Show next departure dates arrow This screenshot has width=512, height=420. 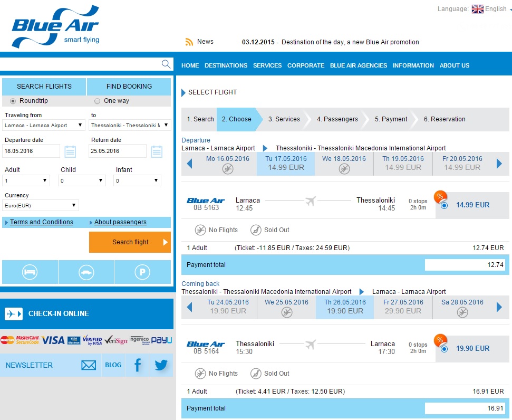(x=499, y=164)
